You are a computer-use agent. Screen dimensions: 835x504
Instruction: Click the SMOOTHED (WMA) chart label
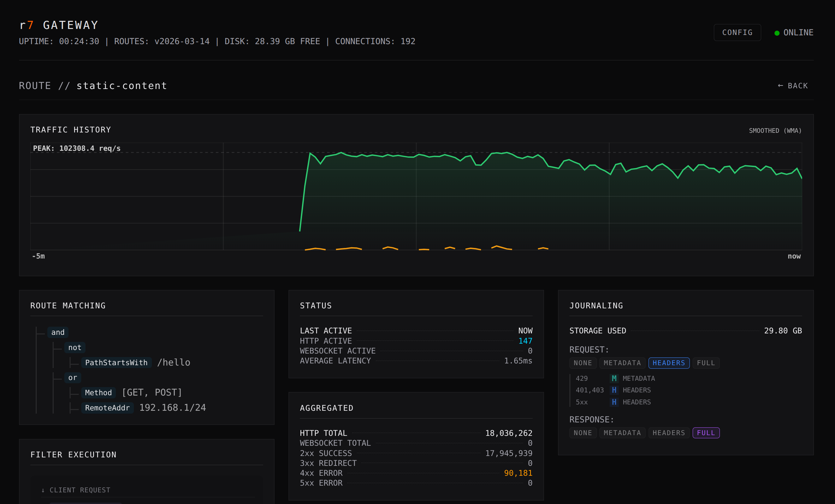[x=775, y=131]
